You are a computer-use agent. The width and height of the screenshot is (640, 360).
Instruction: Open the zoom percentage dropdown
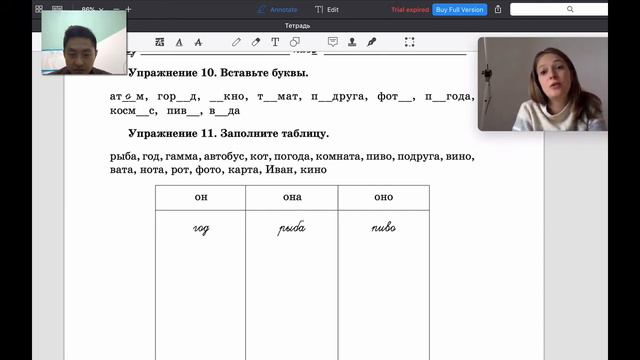point(92,9)
